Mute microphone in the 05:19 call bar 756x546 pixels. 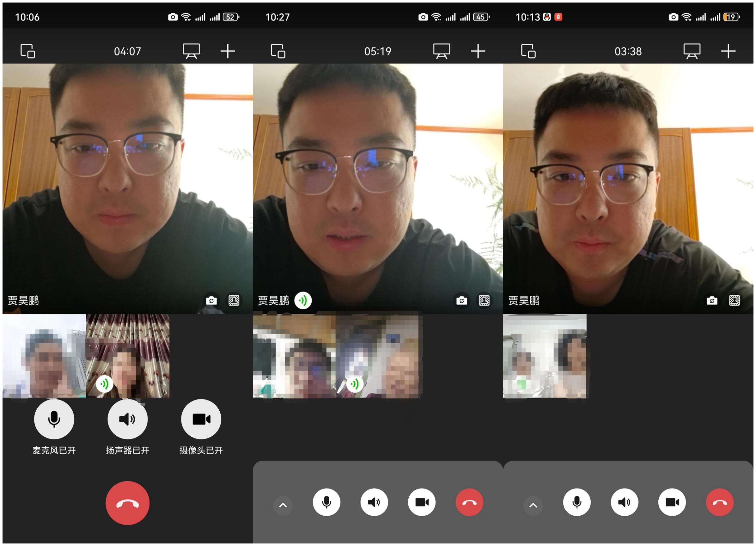point(326,502)
